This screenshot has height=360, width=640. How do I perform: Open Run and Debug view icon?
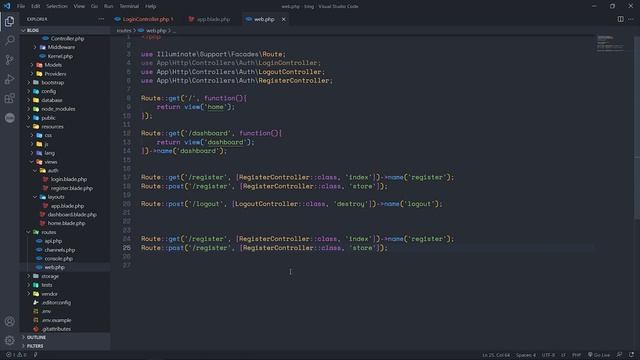click(9, 79)
